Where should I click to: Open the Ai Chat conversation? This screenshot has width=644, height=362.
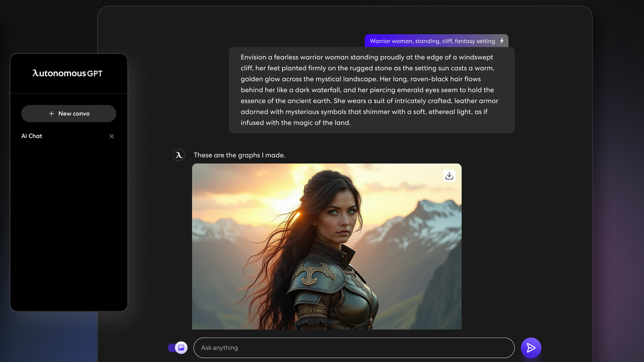32,136
